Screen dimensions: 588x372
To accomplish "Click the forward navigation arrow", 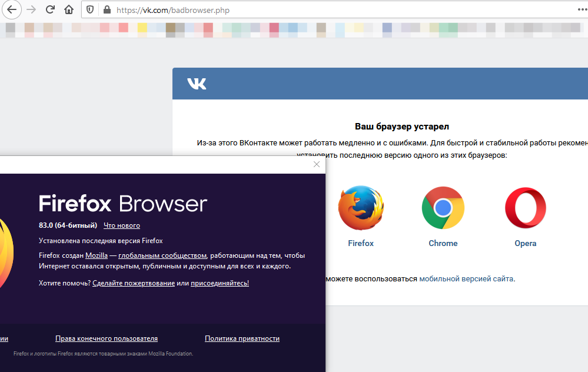I will click(32, 9).
